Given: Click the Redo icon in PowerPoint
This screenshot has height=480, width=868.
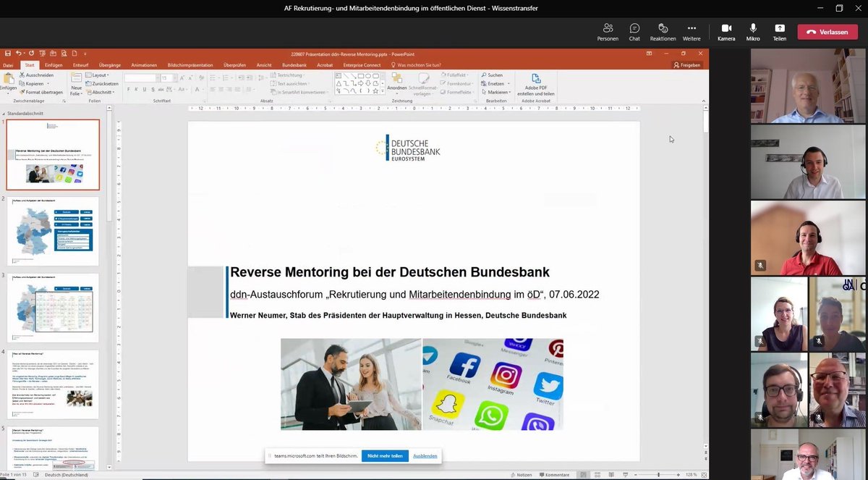Looking at the screenshot, I should tap(31, 54).
